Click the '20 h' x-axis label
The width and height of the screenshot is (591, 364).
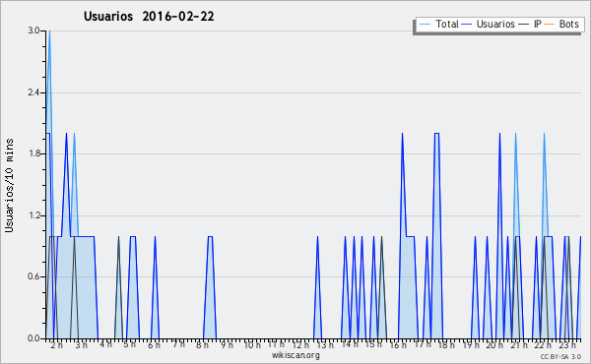[494, 345]
